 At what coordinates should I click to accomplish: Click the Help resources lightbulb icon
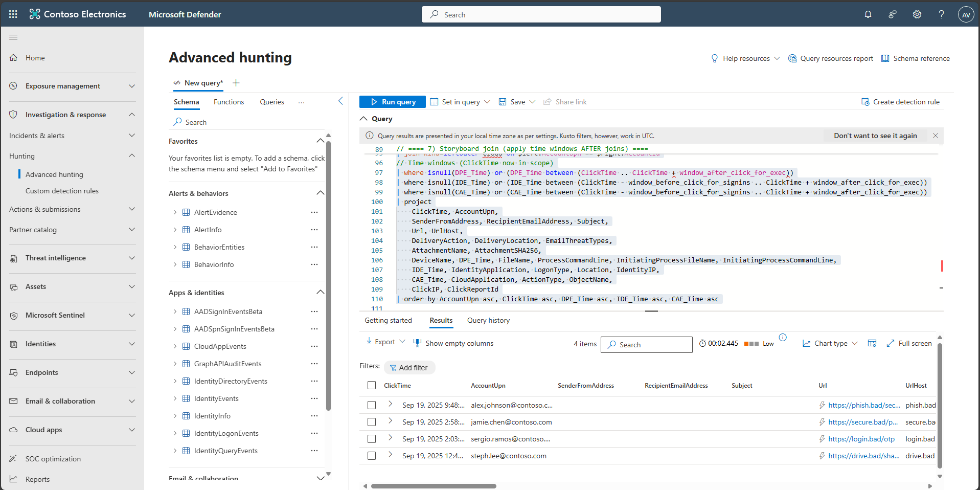click(x=715, y=58)
